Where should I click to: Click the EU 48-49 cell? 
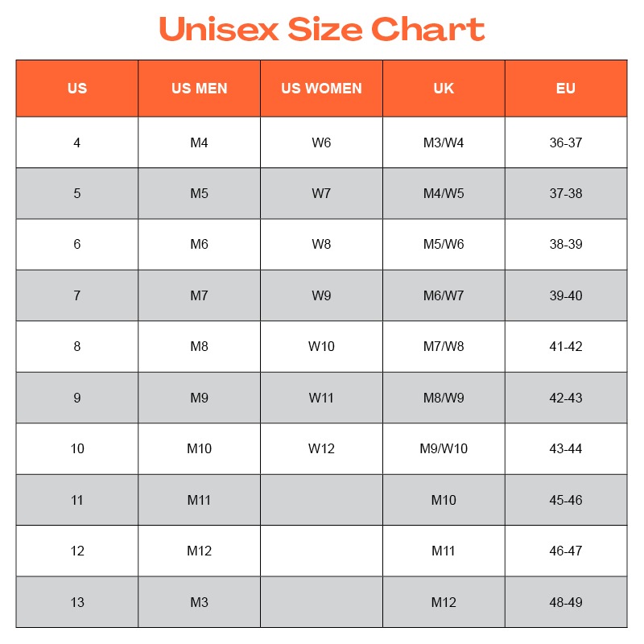pos(566,602)
